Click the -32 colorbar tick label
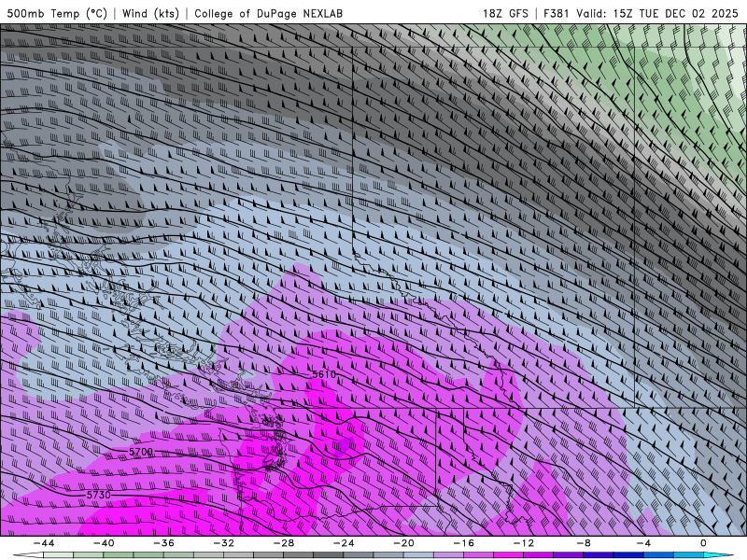This screenshot has width=747, height=560. 223,543
